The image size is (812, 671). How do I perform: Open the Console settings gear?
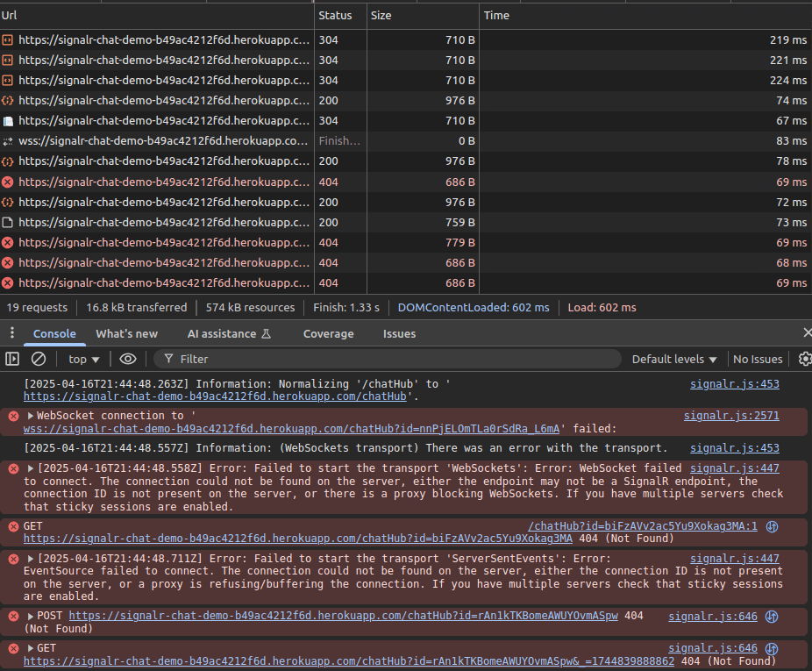coord(805,359)
